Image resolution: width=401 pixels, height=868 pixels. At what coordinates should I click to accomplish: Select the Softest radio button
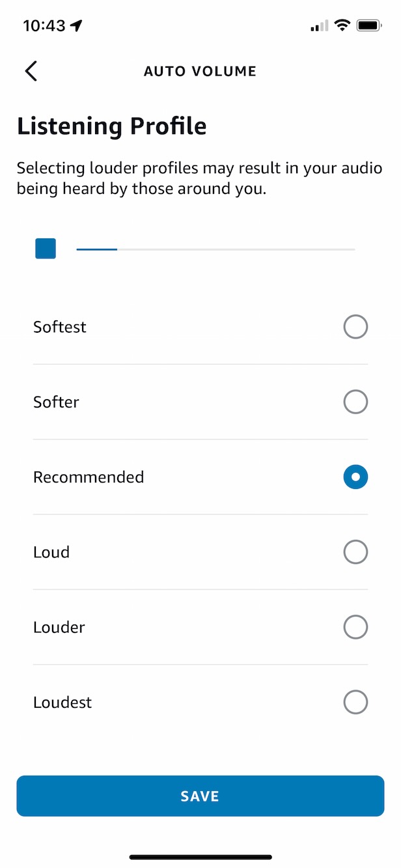pyautogui.click(x=355, y=327)
